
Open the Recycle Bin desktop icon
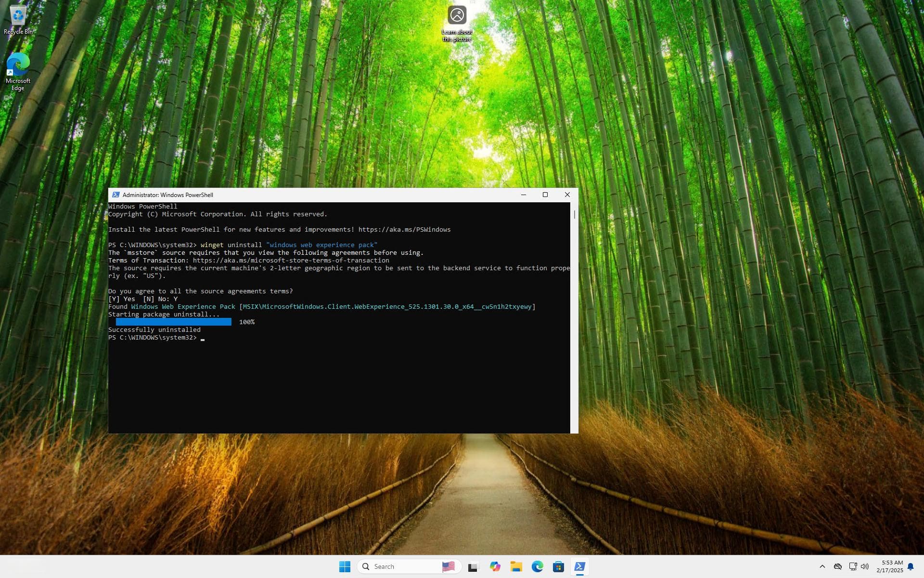[18, 20]
